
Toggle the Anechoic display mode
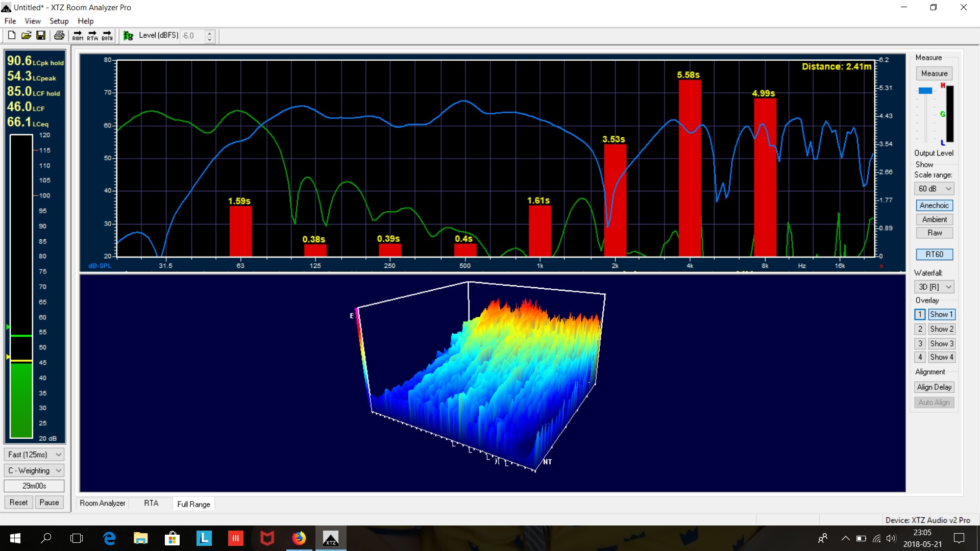pos(934,205)
